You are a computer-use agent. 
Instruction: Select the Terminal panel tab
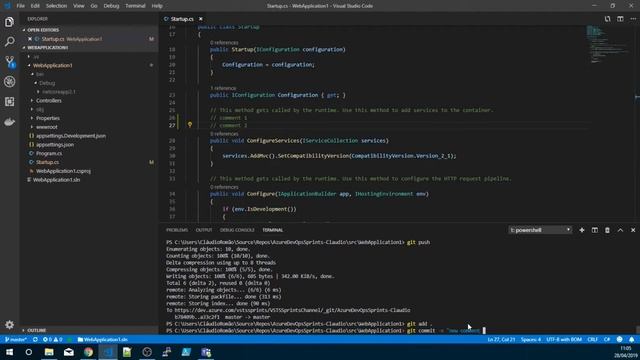click(x=273, y=230)
